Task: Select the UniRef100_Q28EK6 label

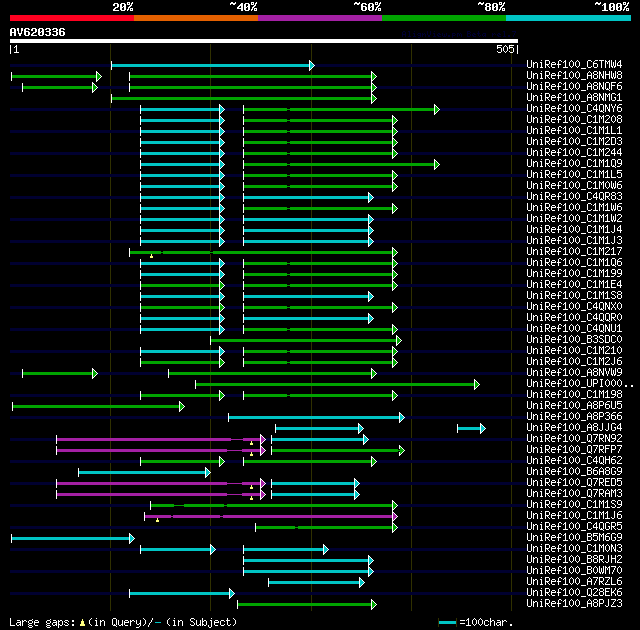Action: coord(574,593)
